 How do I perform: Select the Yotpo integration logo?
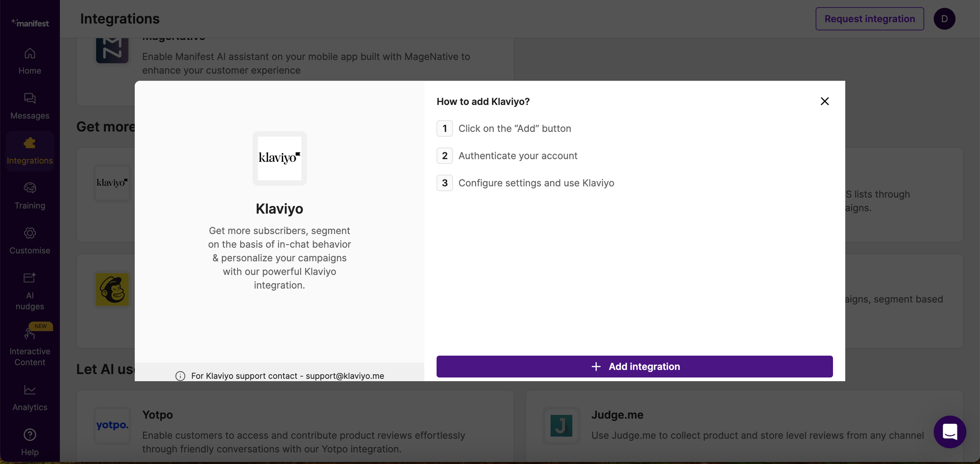click(112, 425)
